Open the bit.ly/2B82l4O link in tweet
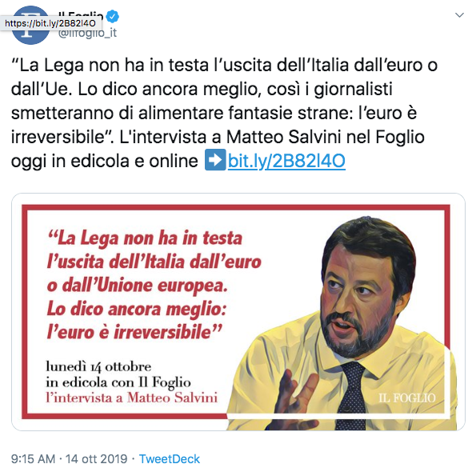The image size is (476, 476). click(x=286, y=161)
